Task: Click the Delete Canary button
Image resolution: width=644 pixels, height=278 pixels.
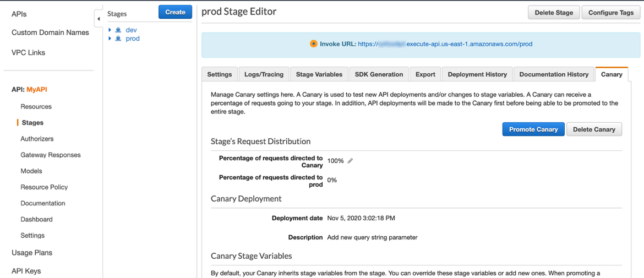Action: 594,129
